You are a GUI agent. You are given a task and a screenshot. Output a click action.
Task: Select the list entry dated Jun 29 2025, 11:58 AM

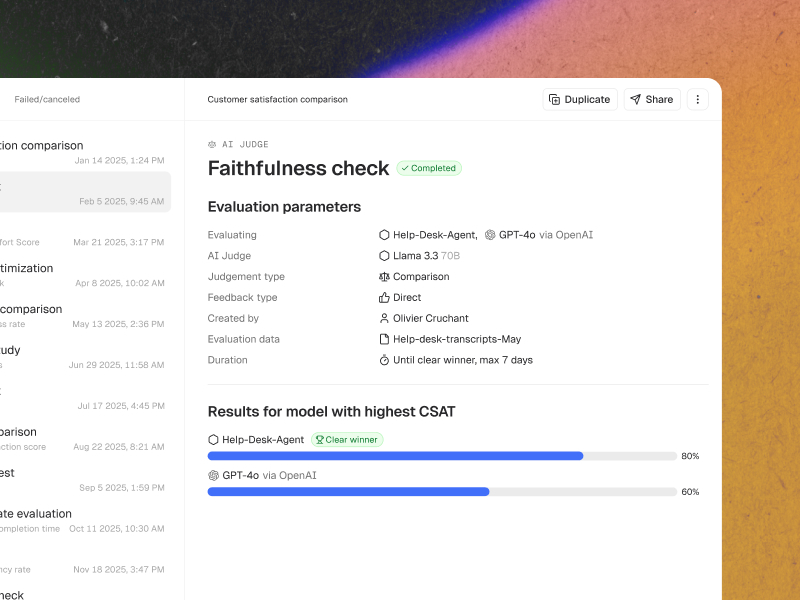click(84, 357)
